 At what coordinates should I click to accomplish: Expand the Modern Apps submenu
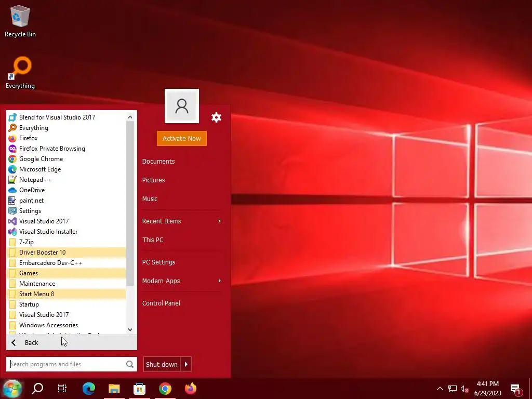[182, 281]
